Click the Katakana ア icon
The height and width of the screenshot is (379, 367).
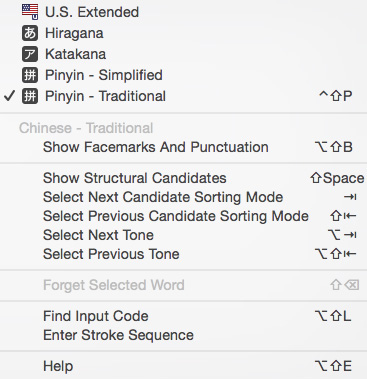30,54
